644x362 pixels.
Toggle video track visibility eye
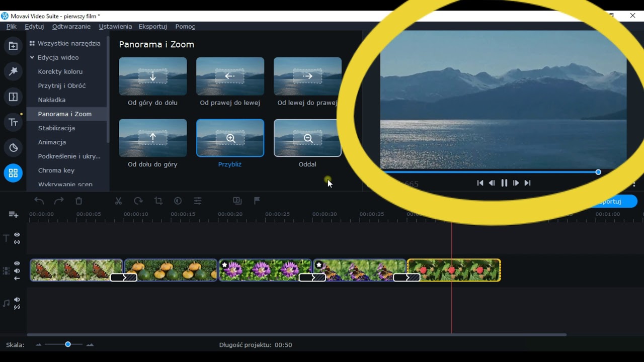tap(17, 263)
